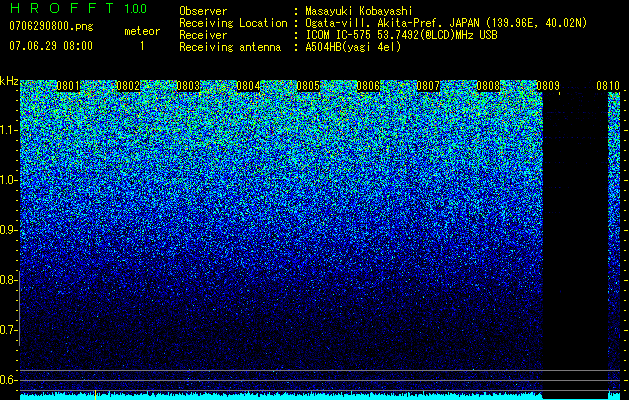Click the 0809 time marker
This screenshot has width=629, height=400.
pos(548,86)
